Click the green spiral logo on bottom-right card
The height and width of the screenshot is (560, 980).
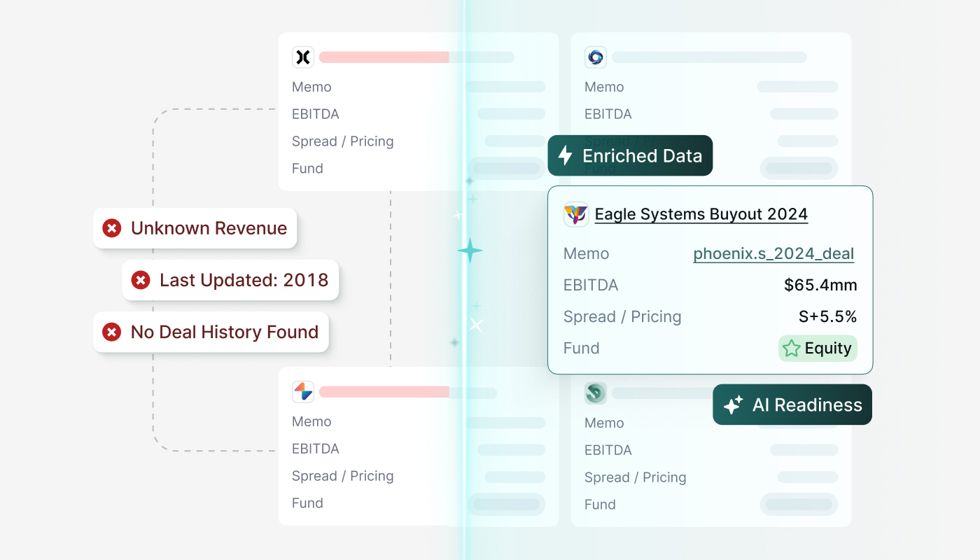595,393
